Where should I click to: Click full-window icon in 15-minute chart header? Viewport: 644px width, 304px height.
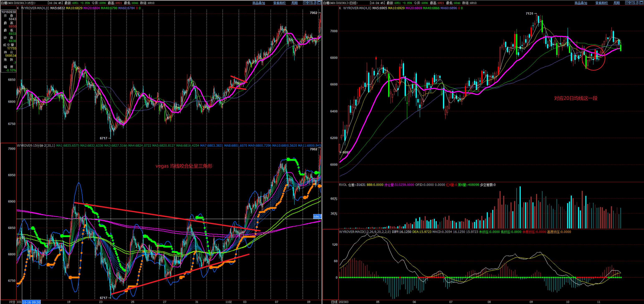click(319, 3)
